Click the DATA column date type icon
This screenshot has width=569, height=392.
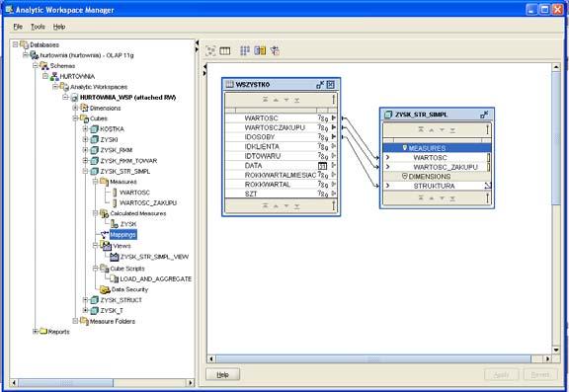322,166
